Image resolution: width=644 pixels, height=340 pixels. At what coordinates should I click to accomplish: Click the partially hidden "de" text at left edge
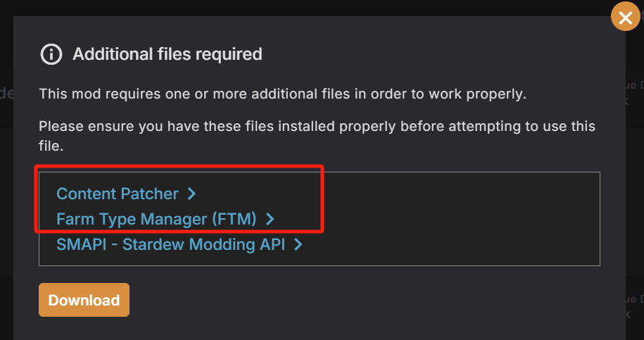6,94
